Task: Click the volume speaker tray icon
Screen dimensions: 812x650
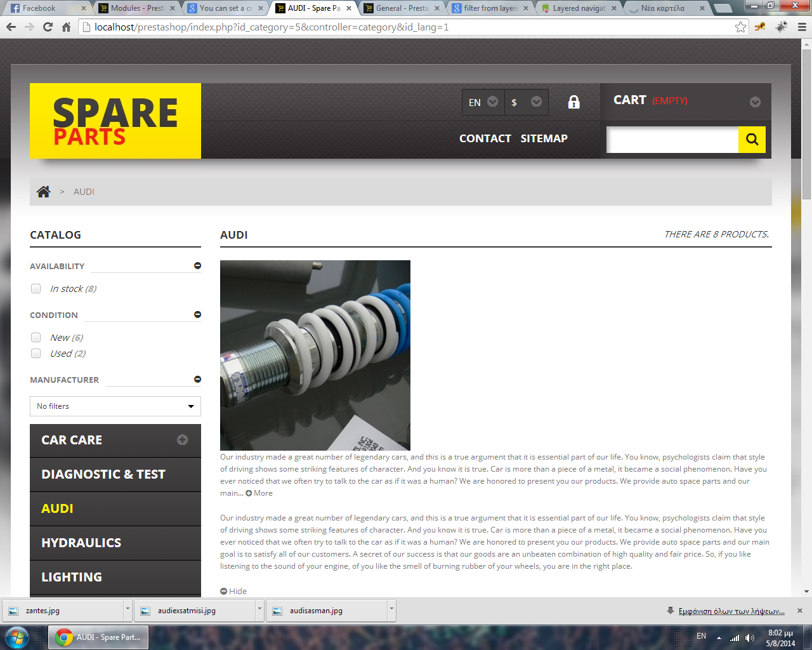Action: tap(750, 637)
